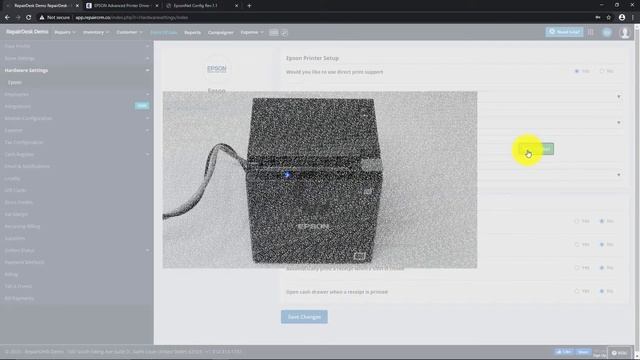Open Email & Notifications in sidebar

pyautogui.click(x=27, y=166)
